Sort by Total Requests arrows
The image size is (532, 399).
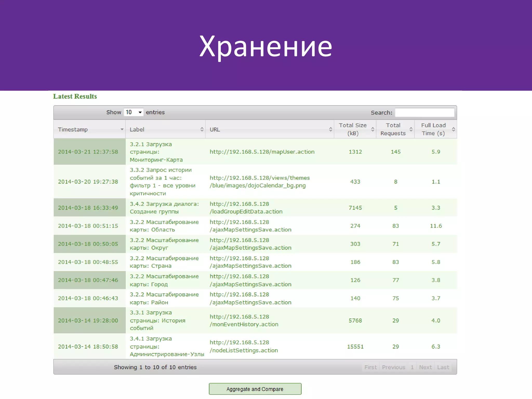[x=411, y=129]
